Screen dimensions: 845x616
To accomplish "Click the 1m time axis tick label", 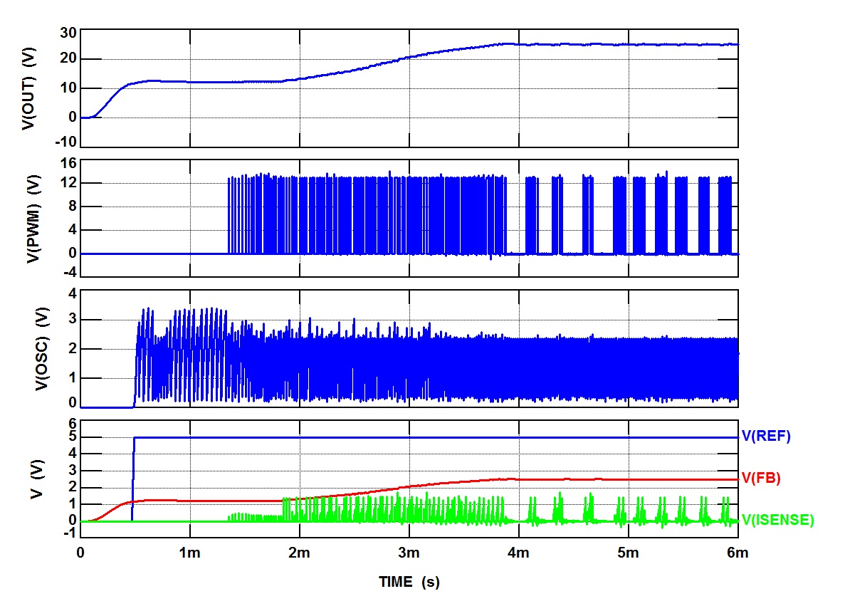I will (189, 553).
